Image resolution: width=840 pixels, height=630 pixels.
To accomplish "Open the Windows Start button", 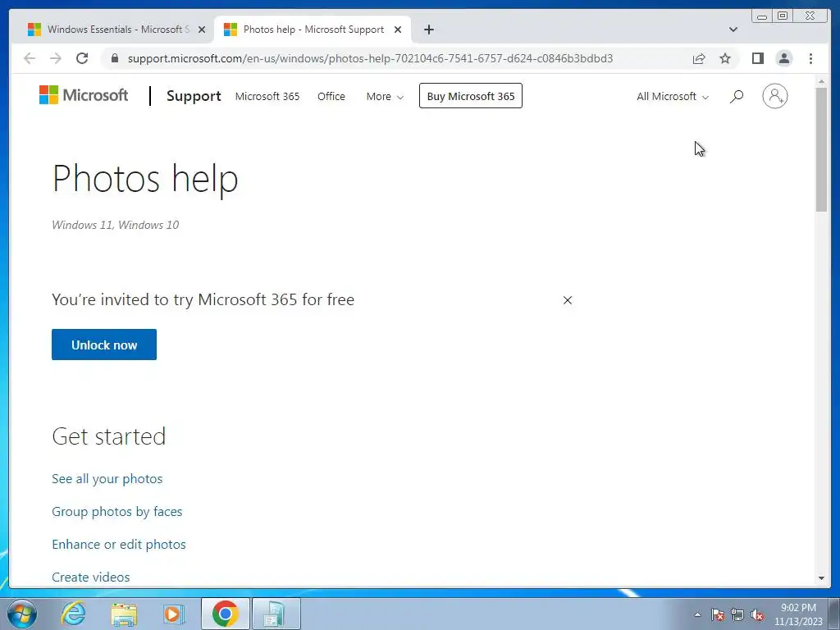I will [x=22, y=614].
